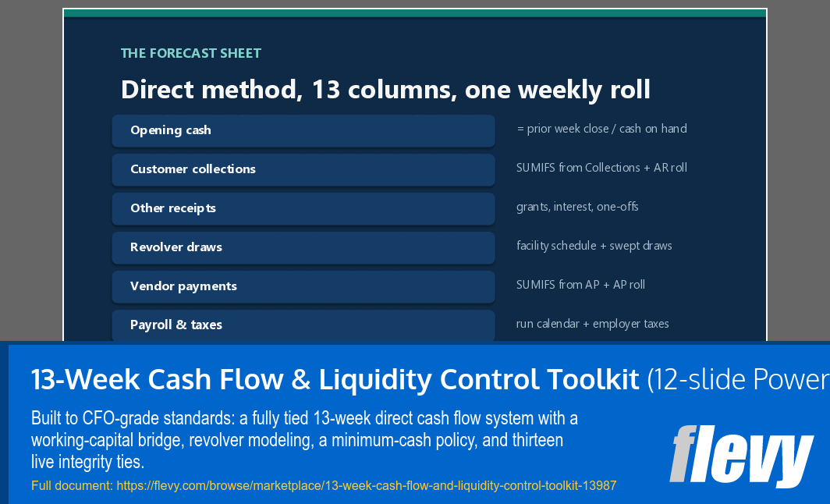Screen dimensions: 830x504
Task: Click '= prior week close / cash on hand'
Action: pos(602,129)
